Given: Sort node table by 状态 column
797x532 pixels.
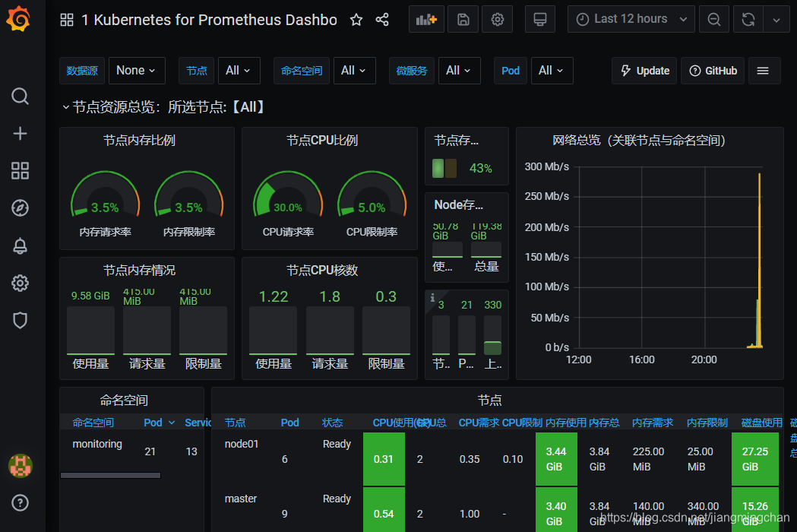Looking at the screenshot, I should tap(333, 423).
